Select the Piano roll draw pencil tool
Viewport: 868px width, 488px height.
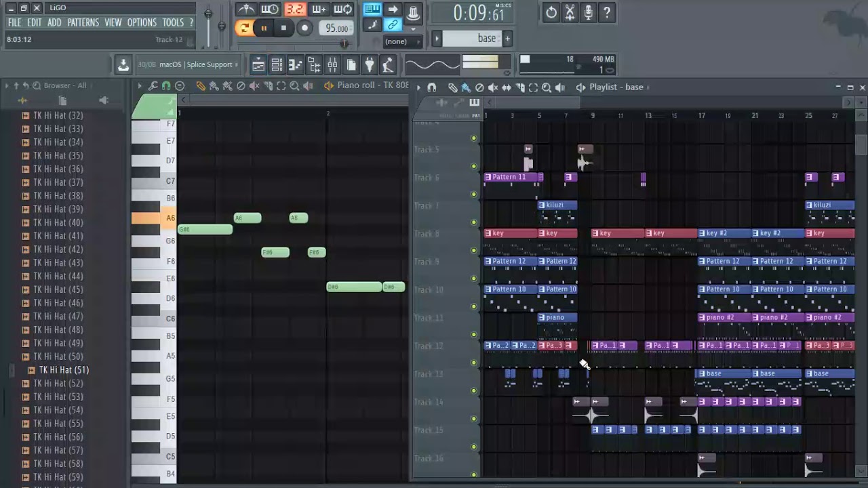[x=201, y=86]
